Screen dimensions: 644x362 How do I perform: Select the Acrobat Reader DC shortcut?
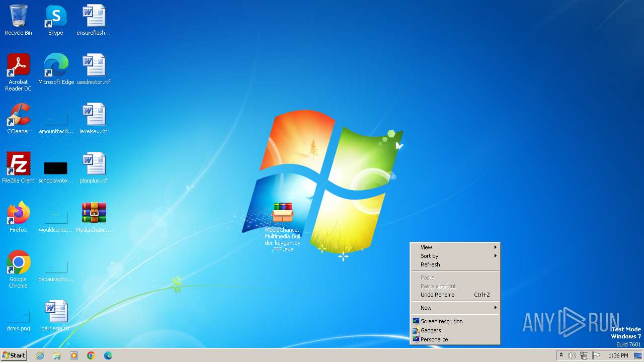pyautogui.click(x=18, y=72)
